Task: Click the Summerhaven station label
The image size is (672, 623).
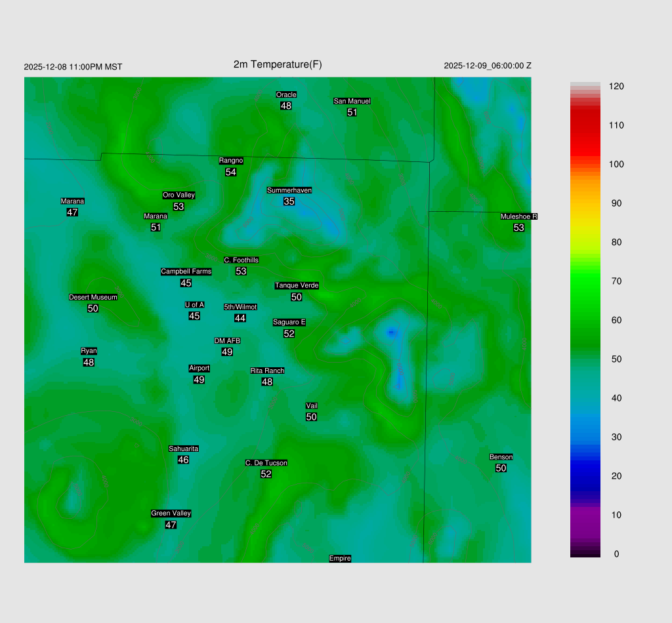Action: [289, 190]
